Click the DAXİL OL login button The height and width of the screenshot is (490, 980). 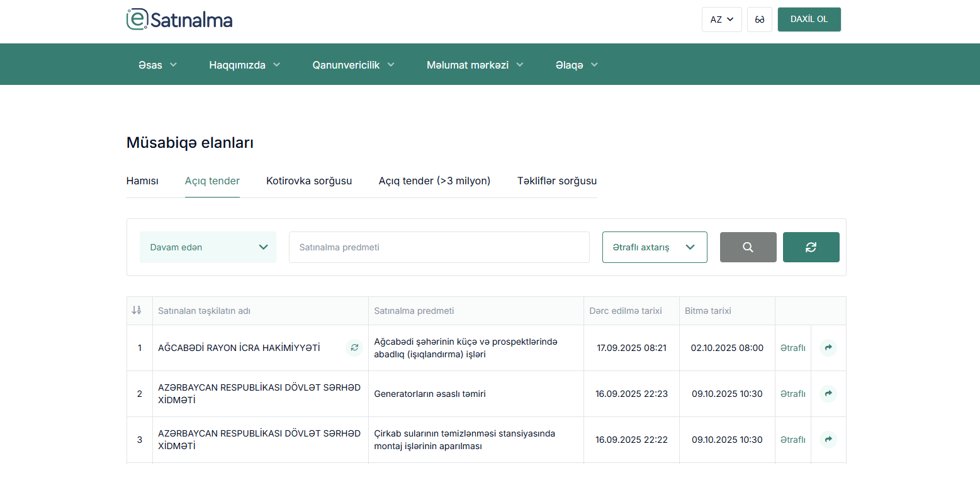point(809,19)
